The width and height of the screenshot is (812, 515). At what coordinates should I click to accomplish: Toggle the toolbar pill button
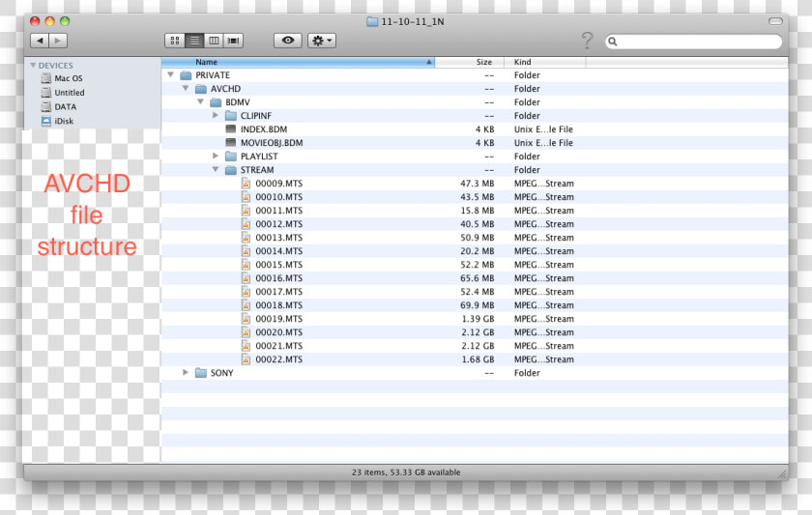[x=775, y=21]
